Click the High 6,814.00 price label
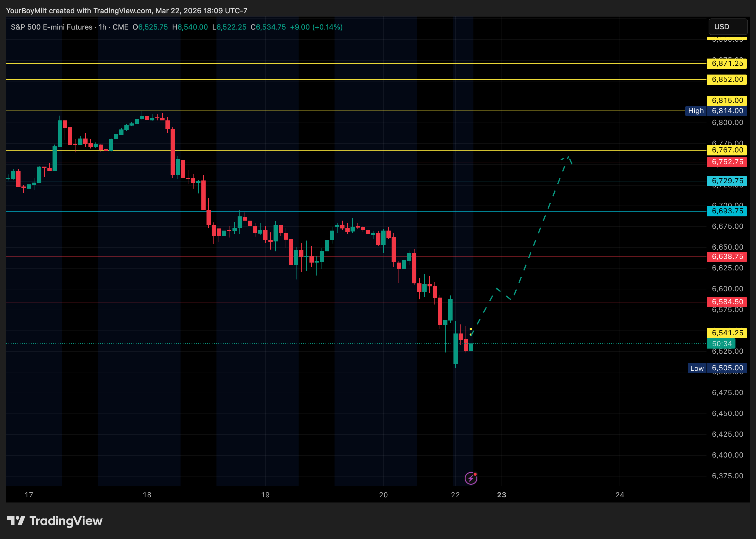Screen dimensions: 756x539 tap(716, 111)
